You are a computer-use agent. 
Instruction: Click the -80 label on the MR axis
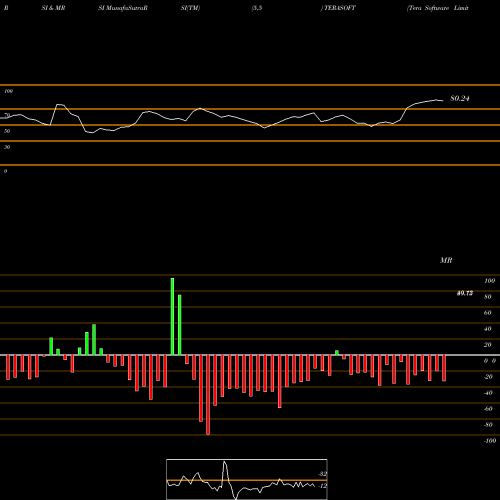point(488,425)
